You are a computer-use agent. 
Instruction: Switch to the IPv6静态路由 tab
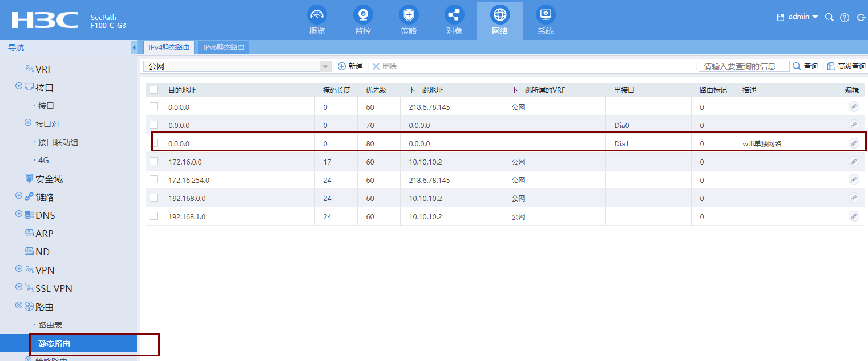[223, 47]
